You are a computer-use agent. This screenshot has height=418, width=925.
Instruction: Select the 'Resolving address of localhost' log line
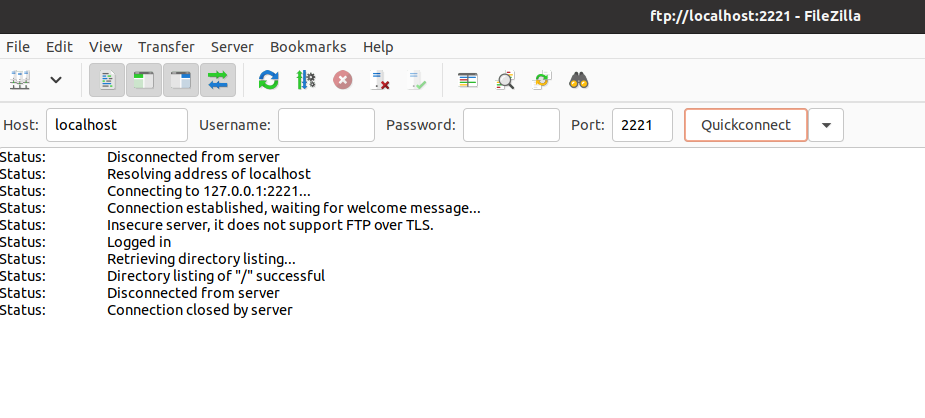point(209,174)
